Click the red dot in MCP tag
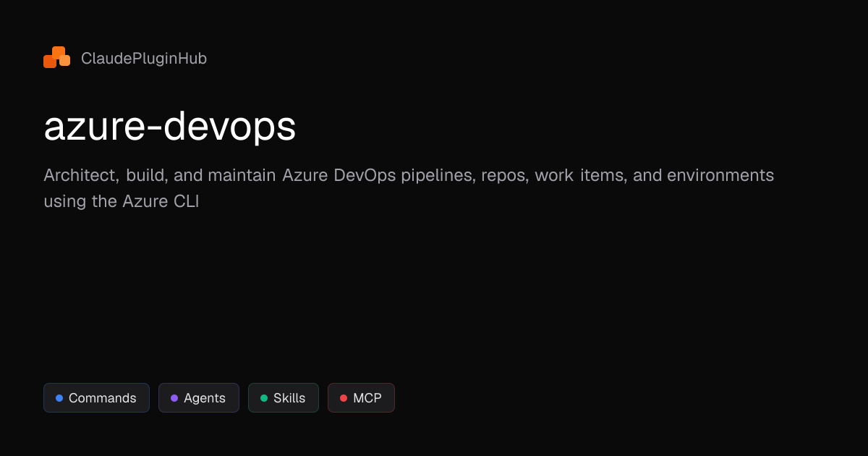868x456 pixels. 344,398
